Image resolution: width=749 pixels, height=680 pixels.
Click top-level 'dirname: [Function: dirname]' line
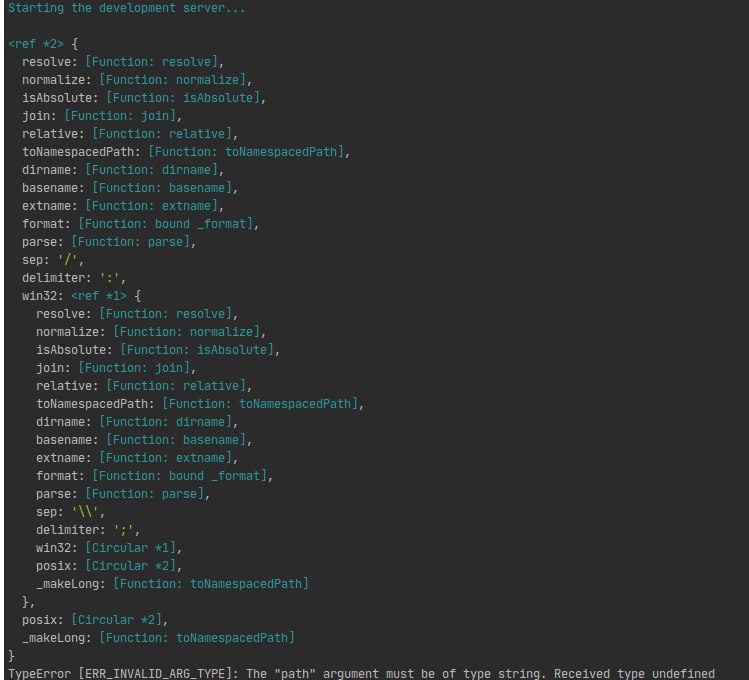pos(123,170)
